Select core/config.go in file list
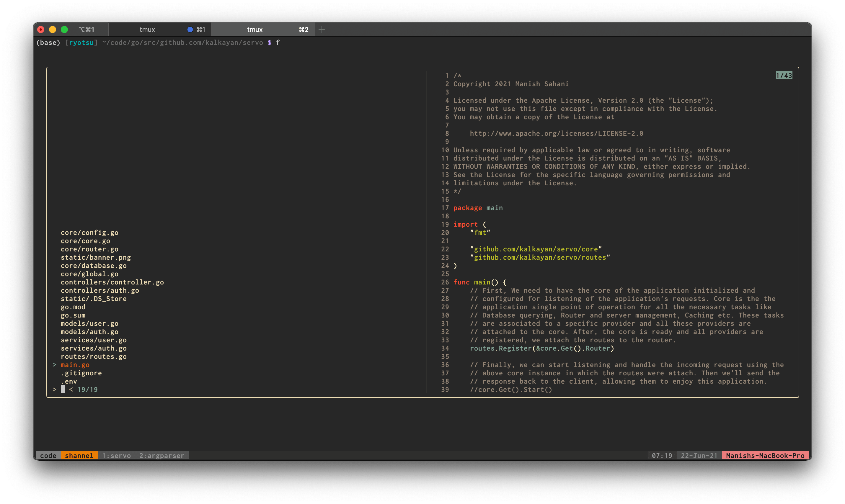The width and height of the screenshot is (845, 504). (89, 233)
